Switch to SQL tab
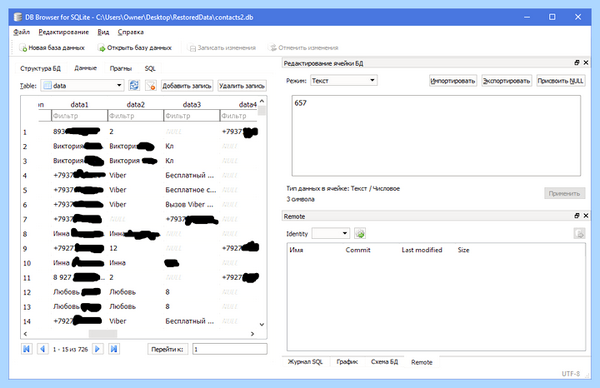Viewport: 600px width, 388px height. click(150, 68)
